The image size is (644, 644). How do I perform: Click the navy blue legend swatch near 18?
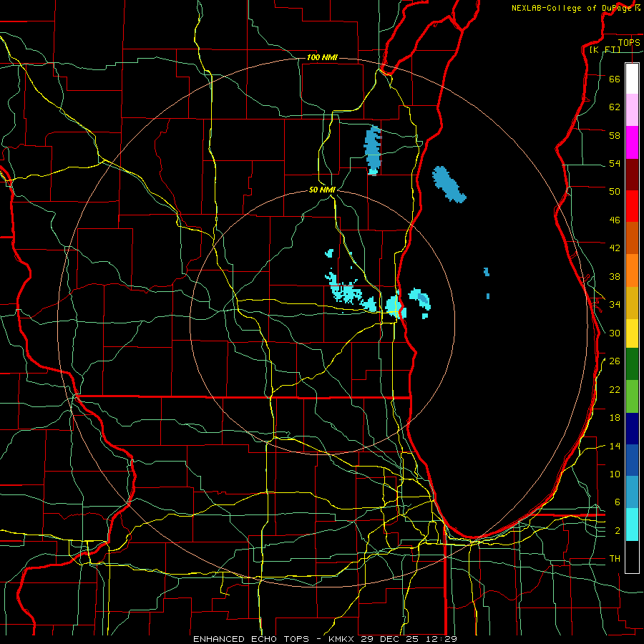[x=632, y=429]
